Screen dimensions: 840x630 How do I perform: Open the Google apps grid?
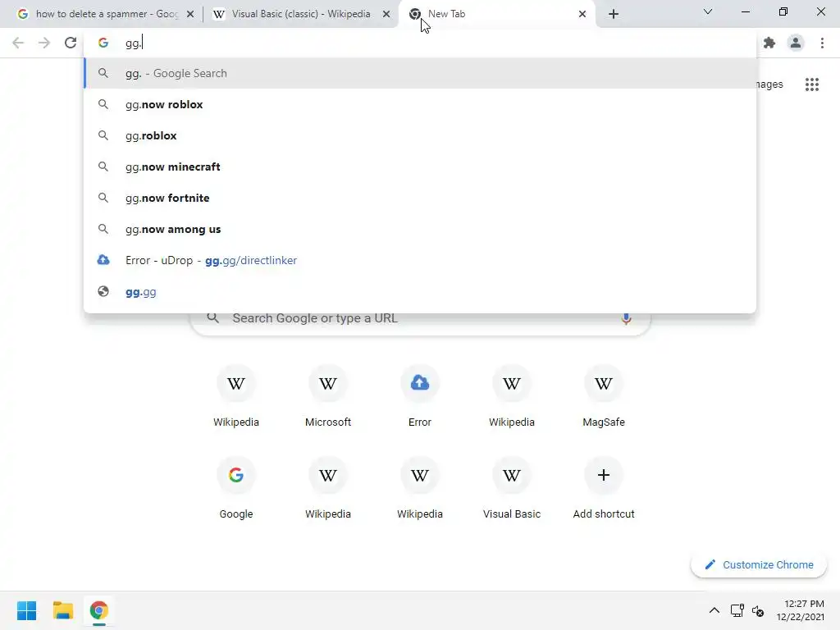(811, 84)
